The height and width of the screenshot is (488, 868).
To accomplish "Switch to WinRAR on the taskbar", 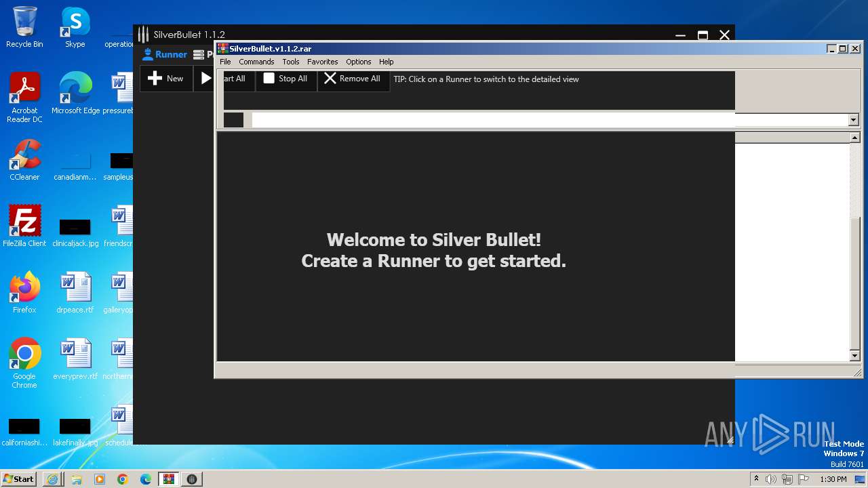I will click(169, 479).
